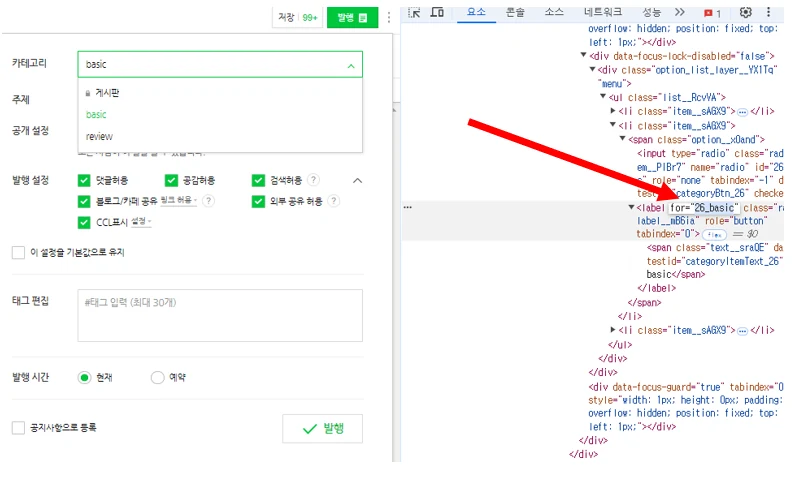Toggle the 외부 공유 허용 checkbox
The height and width of the screenshot is (477, 792).
pos(258,202)
